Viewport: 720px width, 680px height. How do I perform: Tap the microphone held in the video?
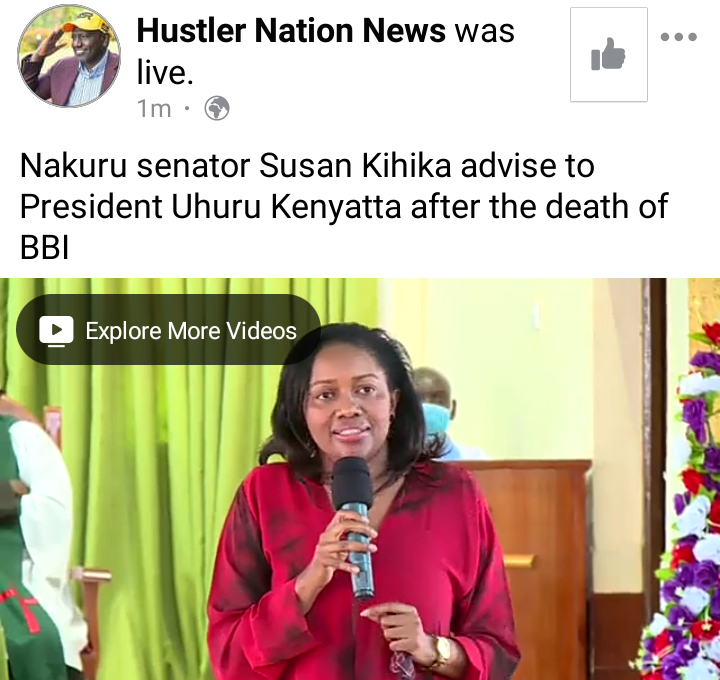(354, 528)
